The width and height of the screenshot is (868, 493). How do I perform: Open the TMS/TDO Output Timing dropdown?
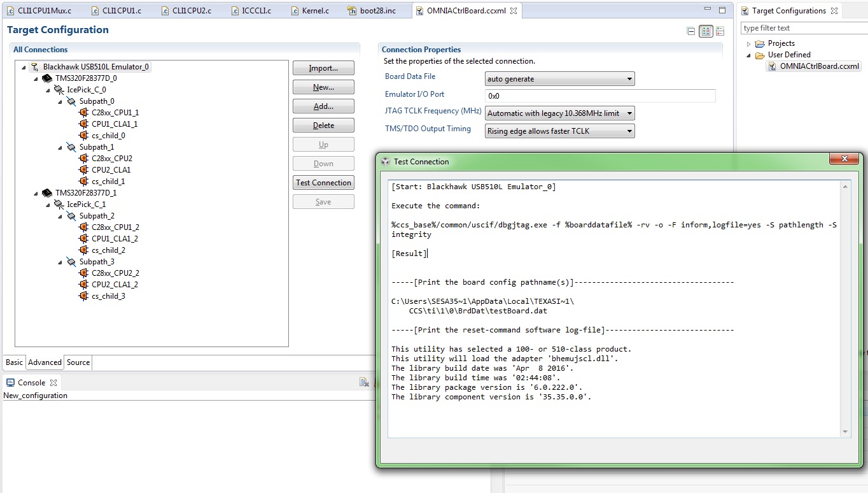[x=560, y=131]
